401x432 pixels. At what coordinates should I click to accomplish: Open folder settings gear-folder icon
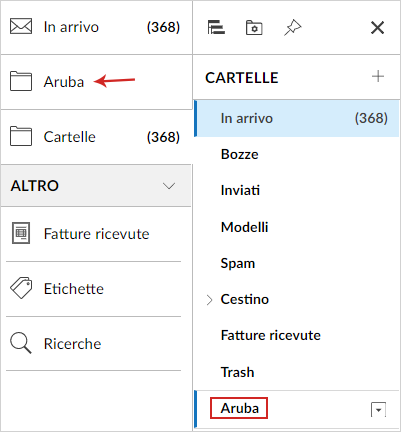click(x=254, y=28)
